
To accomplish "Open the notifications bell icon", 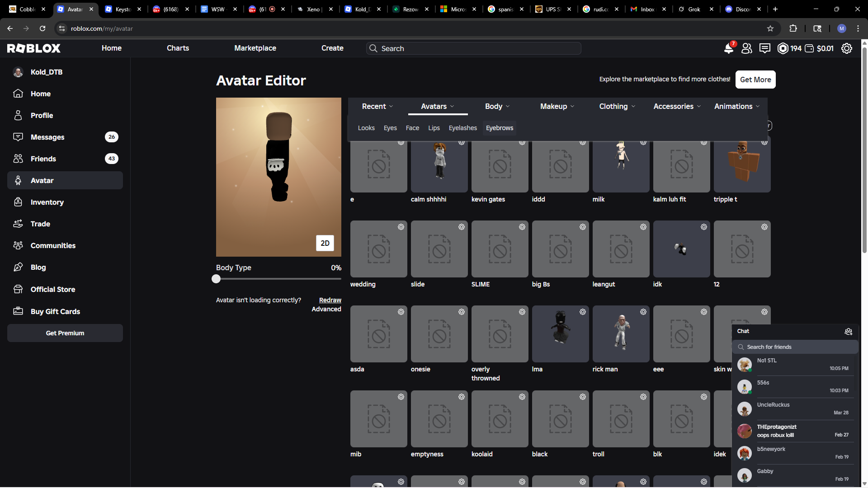I will [728, 48].
